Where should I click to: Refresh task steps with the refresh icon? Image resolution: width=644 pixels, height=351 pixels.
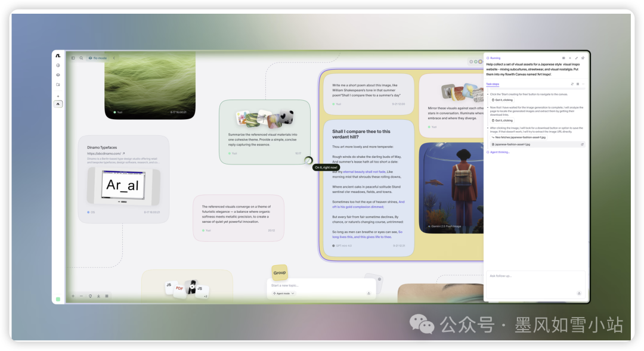(572, 84)
